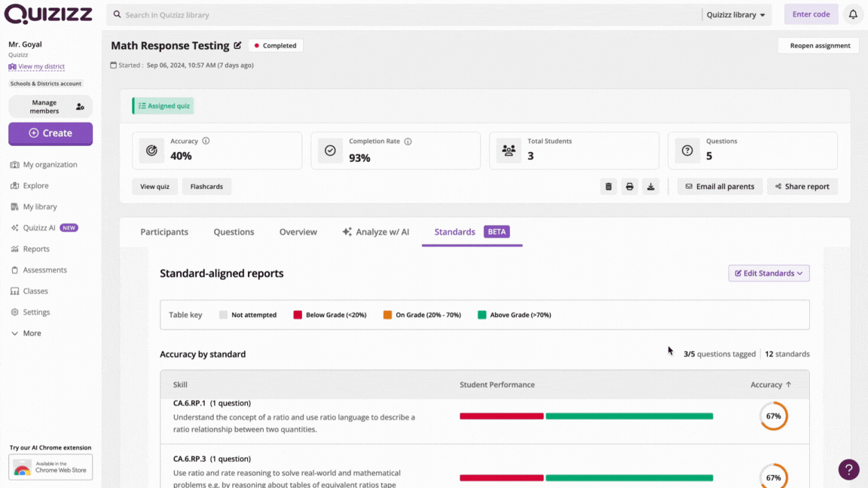Expand the Edit Standards dropdown

(x=769, y=273)
